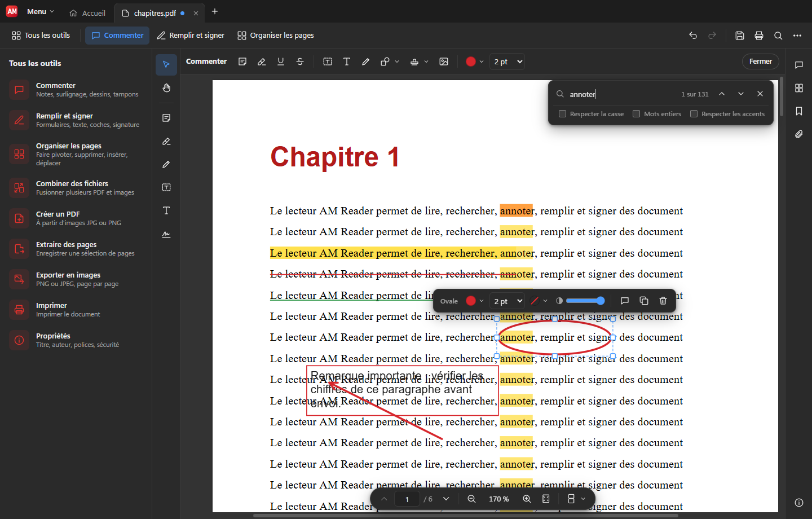812x519 pixels.
Task: Click the page number field
Action: tap(407, 499)
